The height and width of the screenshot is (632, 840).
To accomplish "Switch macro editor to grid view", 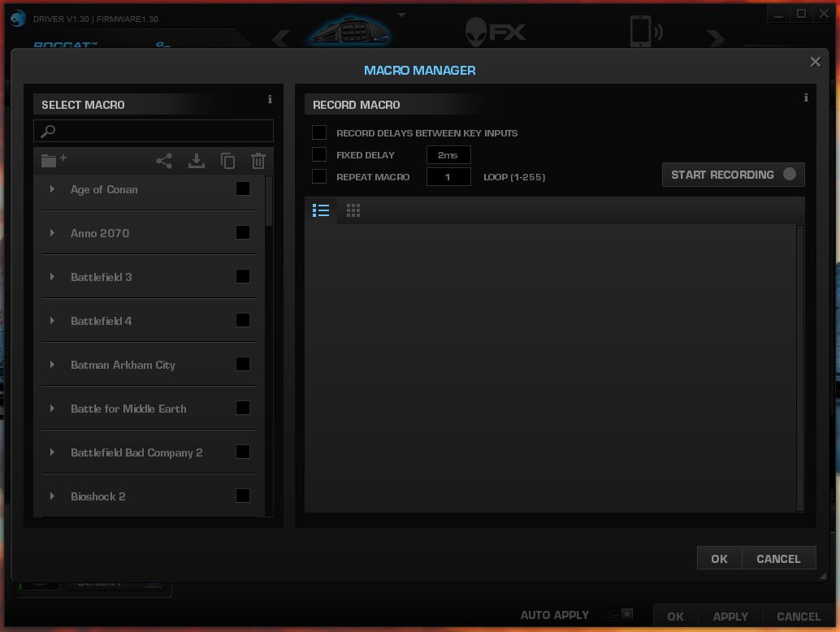I will [x=353, y=210].
